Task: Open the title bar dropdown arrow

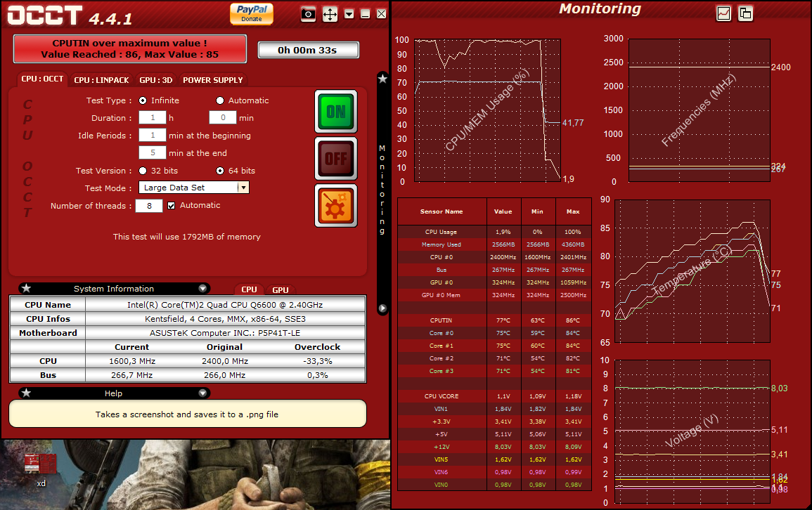Action: click(x=349, y=14)
